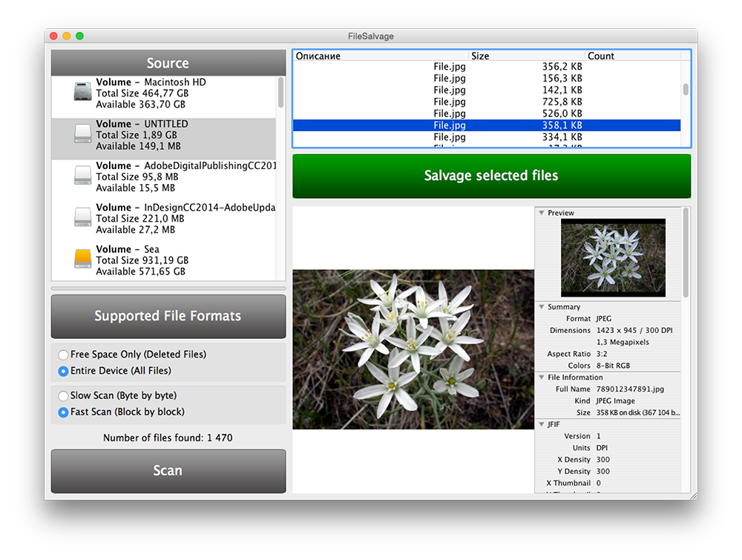Click the InDesignCC2014 volume disk icon
This screenshot has width=742, height=560.
(82, 217)
